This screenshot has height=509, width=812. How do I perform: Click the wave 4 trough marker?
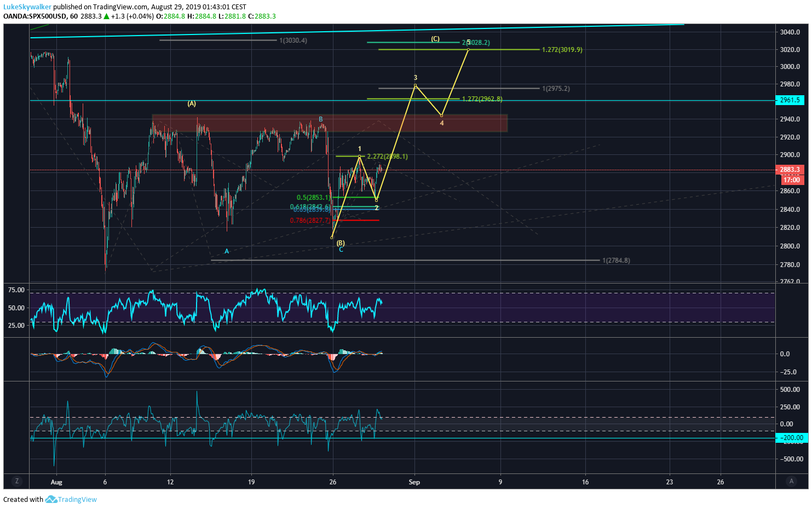tap(441, 115)
